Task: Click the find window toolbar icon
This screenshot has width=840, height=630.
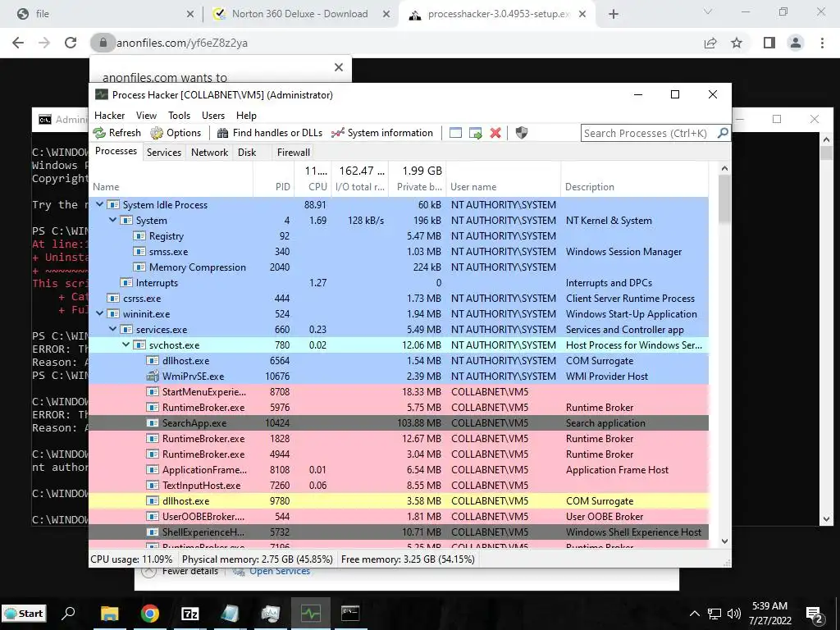Action: (455, 133)
